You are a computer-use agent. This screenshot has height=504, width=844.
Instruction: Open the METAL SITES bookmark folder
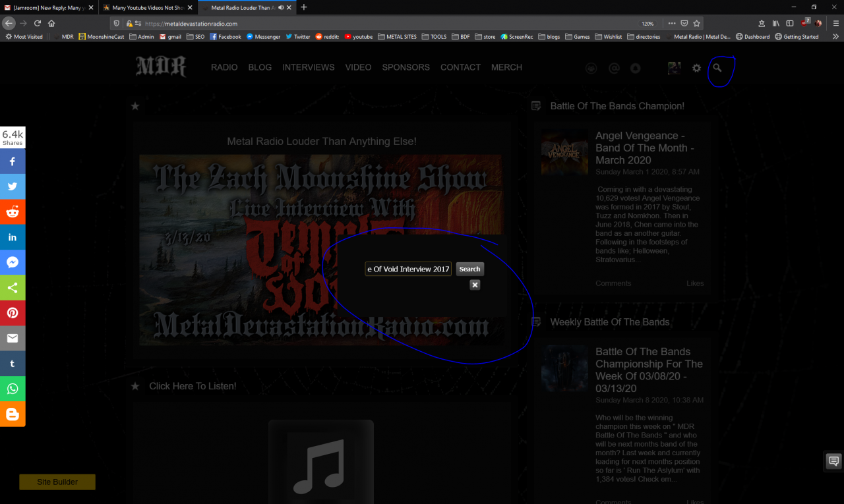point(398,37)
